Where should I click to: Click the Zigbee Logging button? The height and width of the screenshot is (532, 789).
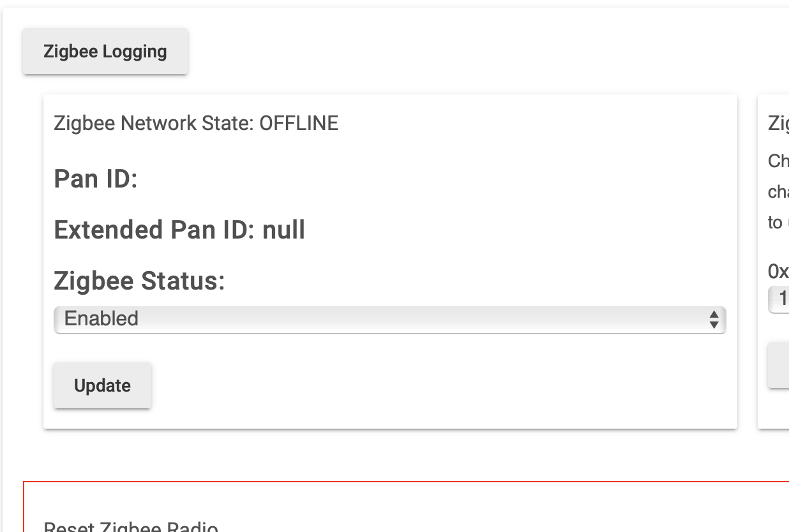[x=105, y=51]
